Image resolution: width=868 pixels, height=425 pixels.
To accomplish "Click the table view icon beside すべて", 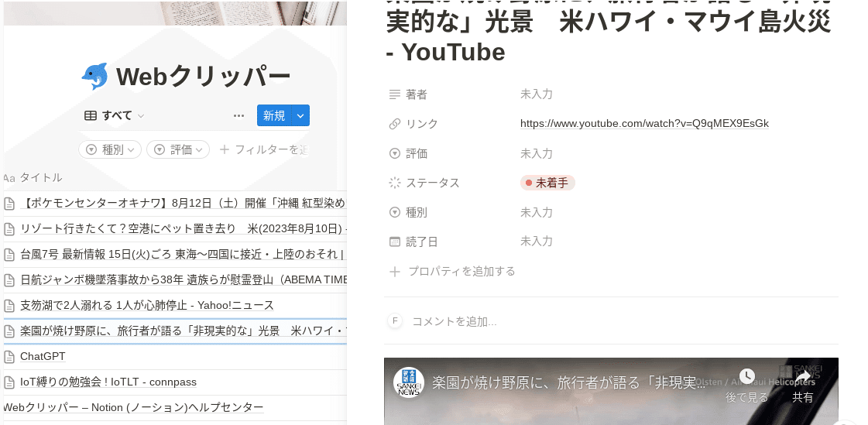I will [91, 115].
